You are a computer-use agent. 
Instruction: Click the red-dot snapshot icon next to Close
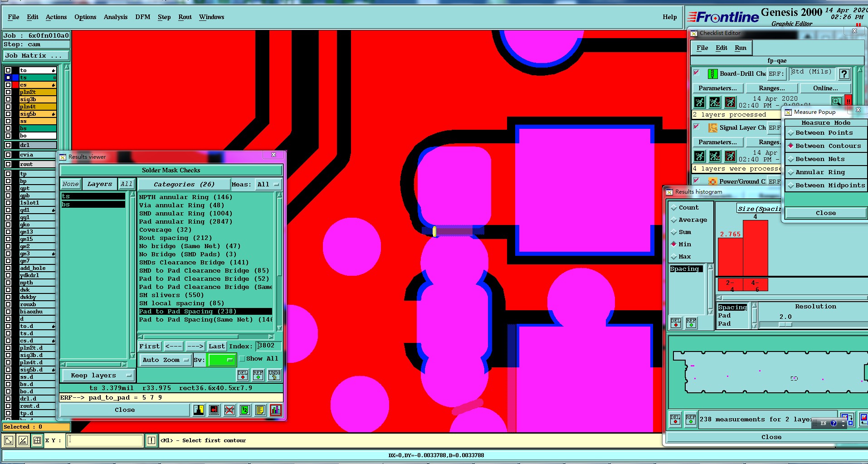(214, 410)
